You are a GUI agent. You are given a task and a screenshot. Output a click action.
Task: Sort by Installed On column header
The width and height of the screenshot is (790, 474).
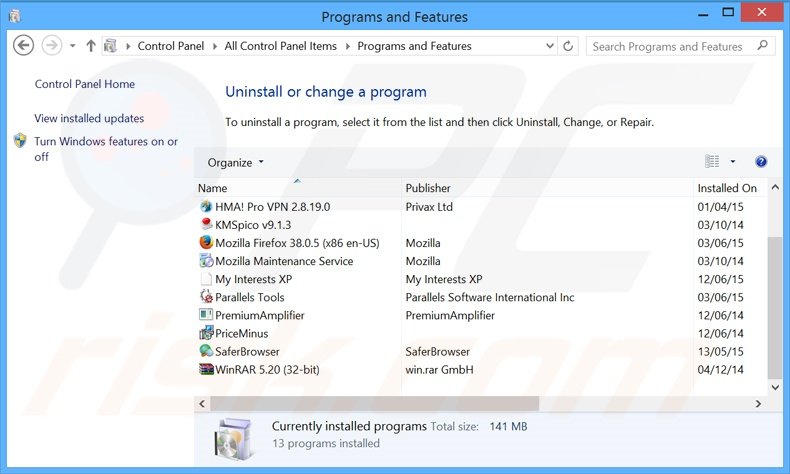click(x=730, y=188)
